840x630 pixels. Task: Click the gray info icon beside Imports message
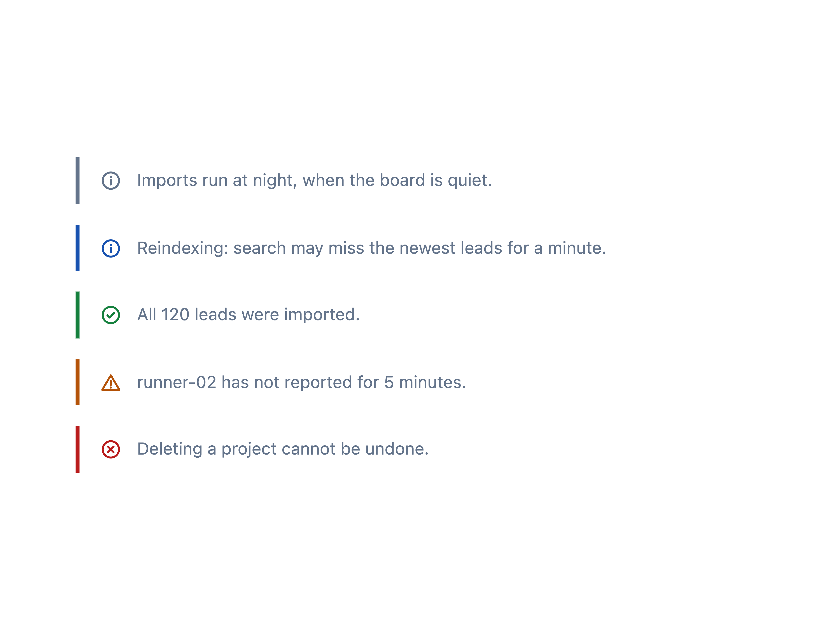point(110,181)
